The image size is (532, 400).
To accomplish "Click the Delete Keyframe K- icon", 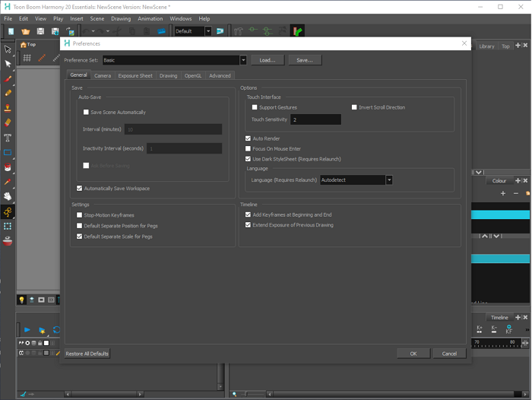I will [x=494, y=329].
